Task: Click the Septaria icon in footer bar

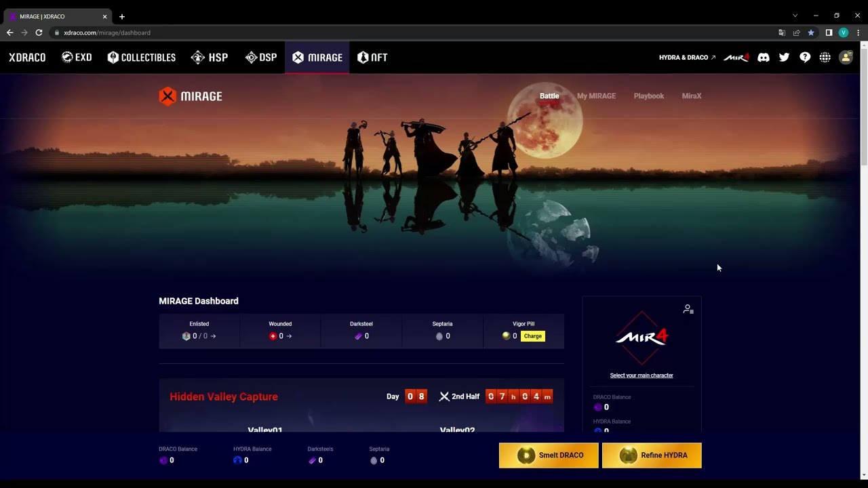Action: (374, 461)
